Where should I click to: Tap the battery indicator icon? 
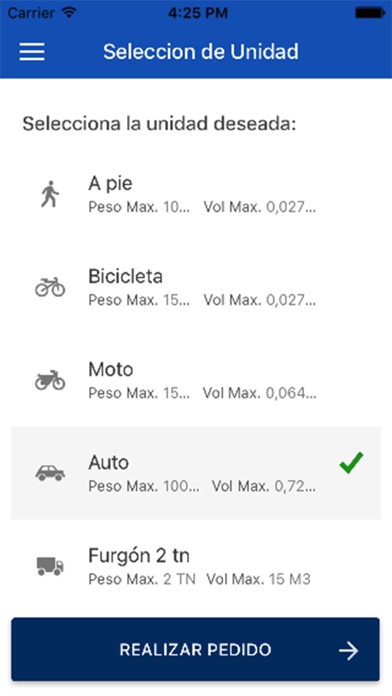click(369, 13)
